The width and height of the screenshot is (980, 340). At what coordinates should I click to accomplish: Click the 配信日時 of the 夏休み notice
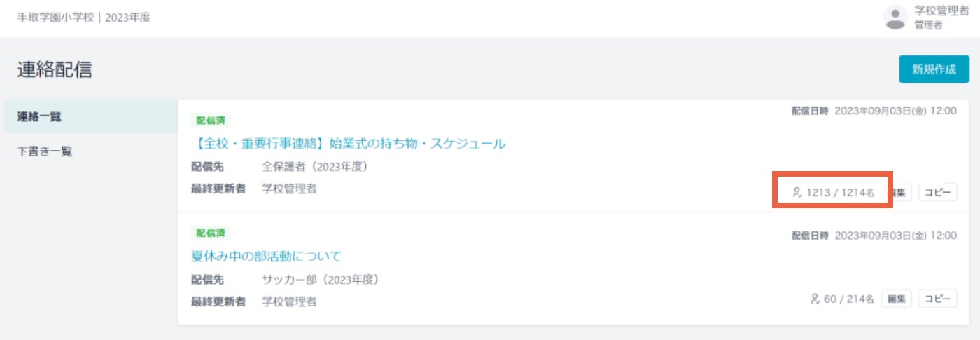[874, 236]
